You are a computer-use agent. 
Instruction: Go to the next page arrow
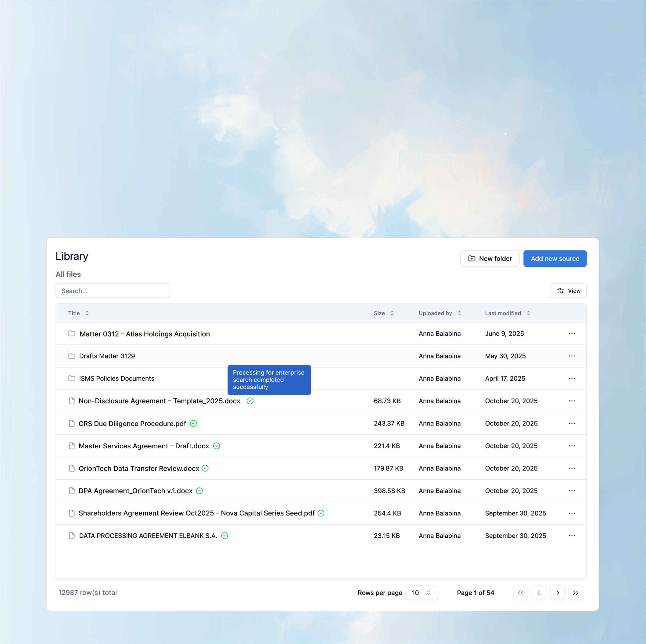pyautogui.click(x=557, y=592)
